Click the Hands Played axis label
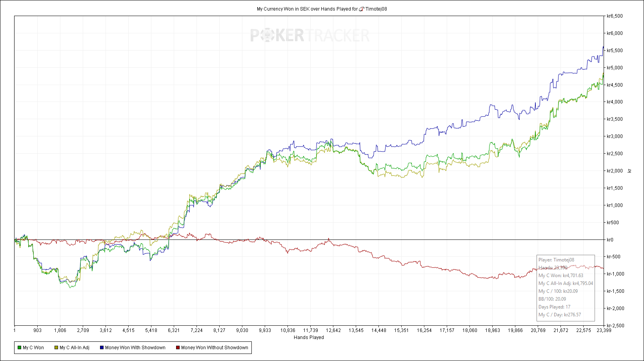 (x=309, y=337)
